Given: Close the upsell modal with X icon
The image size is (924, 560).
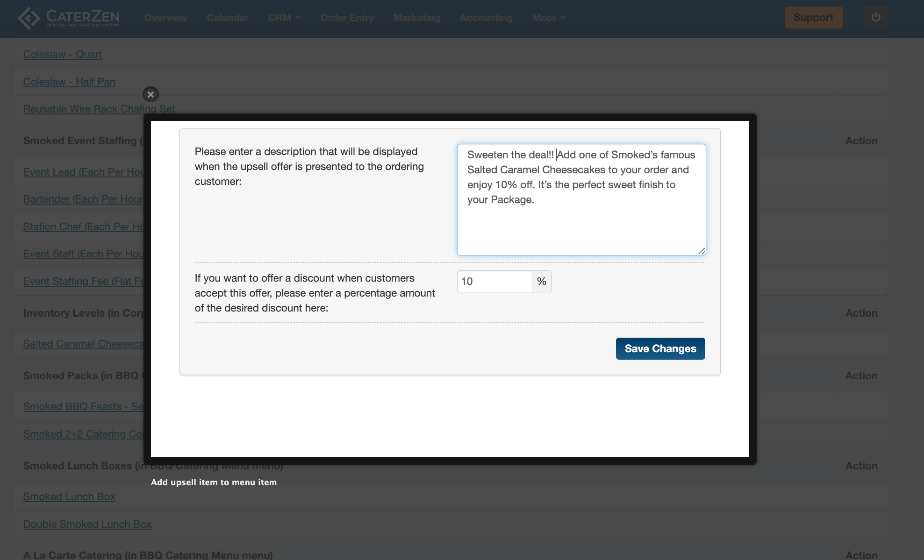Looking at the screenshot, I should (150, 94).
